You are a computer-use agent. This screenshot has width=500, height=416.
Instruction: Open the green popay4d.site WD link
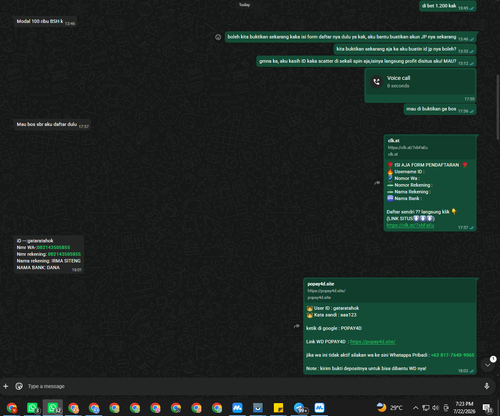(x=373, y=342)
